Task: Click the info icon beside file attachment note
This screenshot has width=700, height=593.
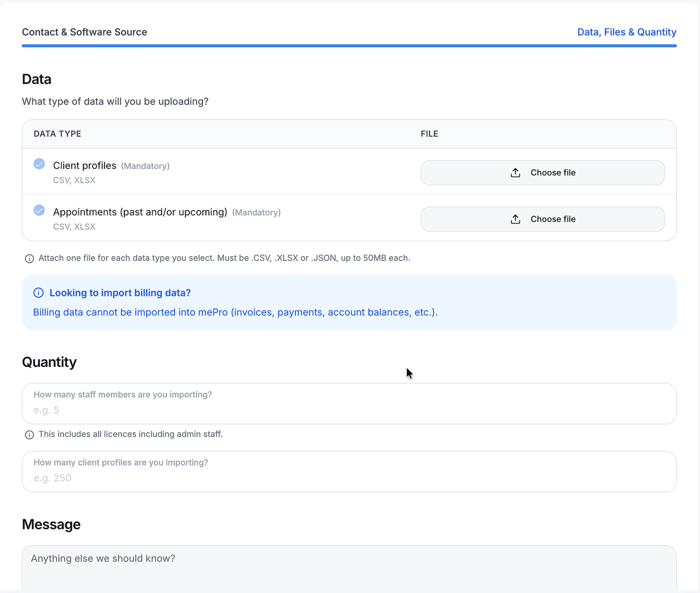Action: coord(29,258)
